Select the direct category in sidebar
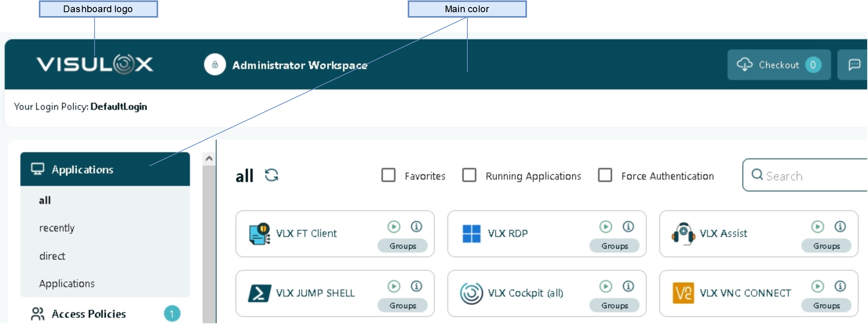Screen dimensions: 868x324 [52, 256]
